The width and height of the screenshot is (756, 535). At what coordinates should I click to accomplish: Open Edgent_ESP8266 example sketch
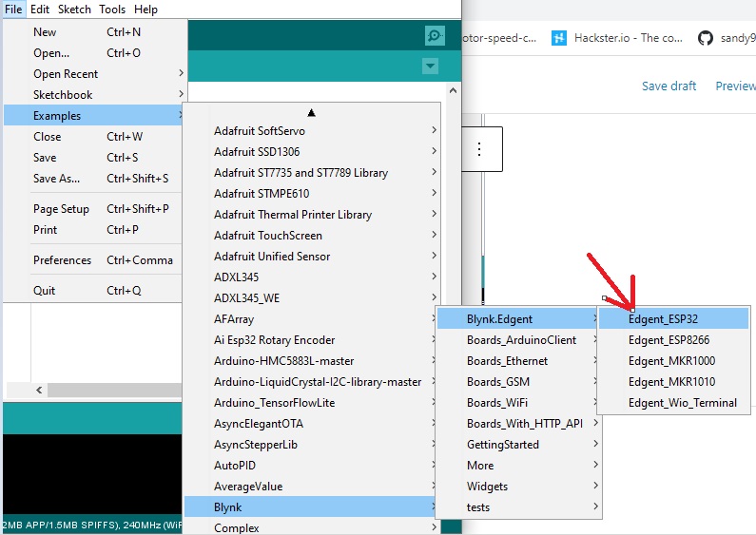(673, 340)
